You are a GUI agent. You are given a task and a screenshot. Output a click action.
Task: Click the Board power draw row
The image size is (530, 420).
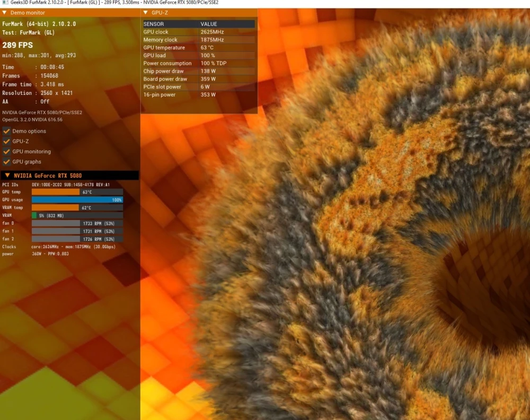199,79
